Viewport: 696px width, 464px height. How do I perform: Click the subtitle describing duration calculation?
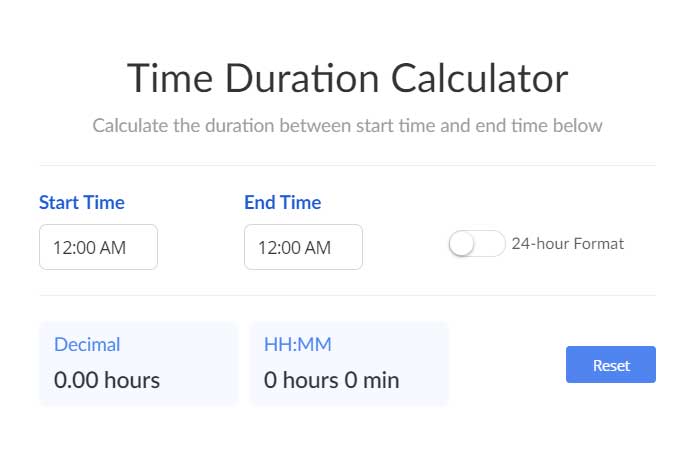348,126
